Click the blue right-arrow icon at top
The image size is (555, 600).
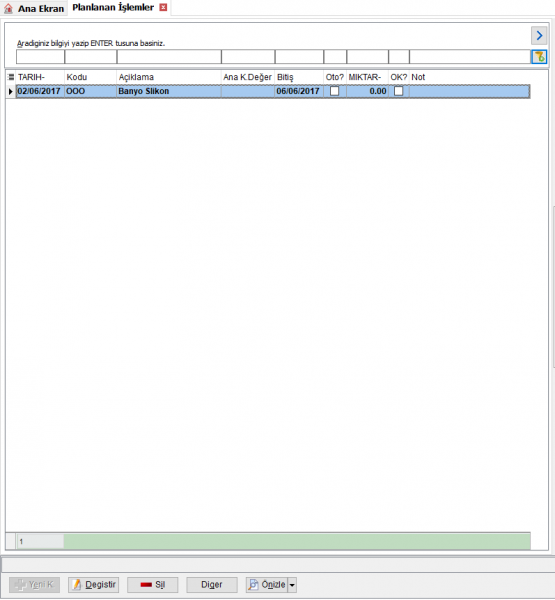[x=539, y=36]
